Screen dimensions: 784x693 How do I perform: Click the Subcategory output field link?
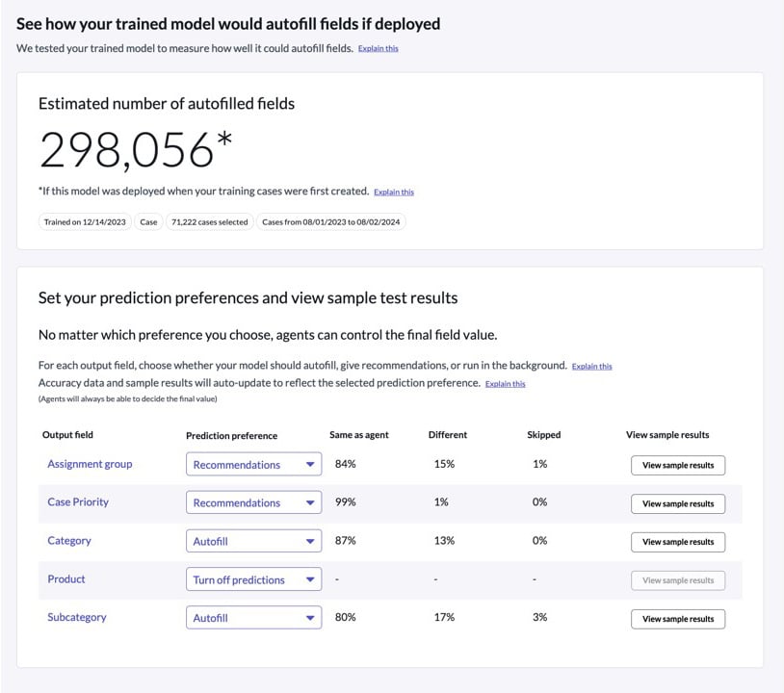77,618
